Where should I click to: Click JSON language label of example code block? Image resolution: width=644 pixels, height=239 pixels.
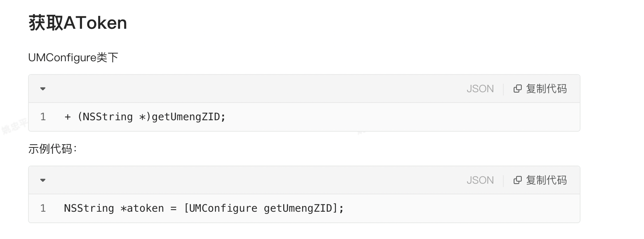pyautogui.click(x=480, y=180)
